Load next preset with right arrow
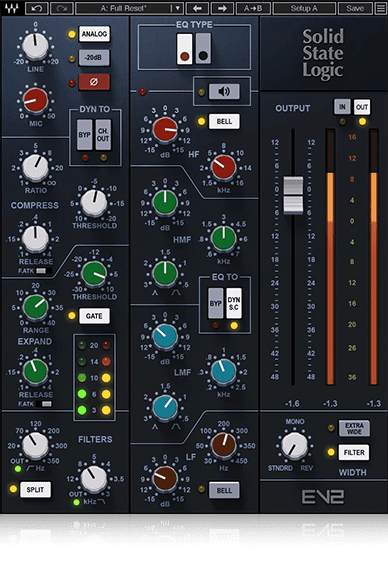This screenshot has height=580, width=388. pos(222,8)
